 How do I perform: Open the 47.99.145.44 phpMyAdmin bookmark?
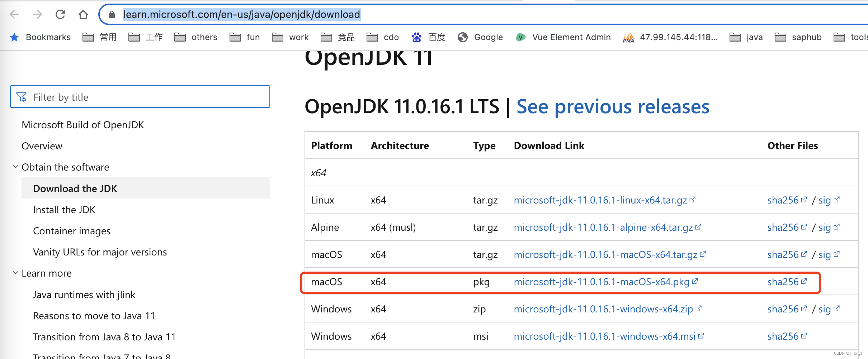[x=670, y=37]
